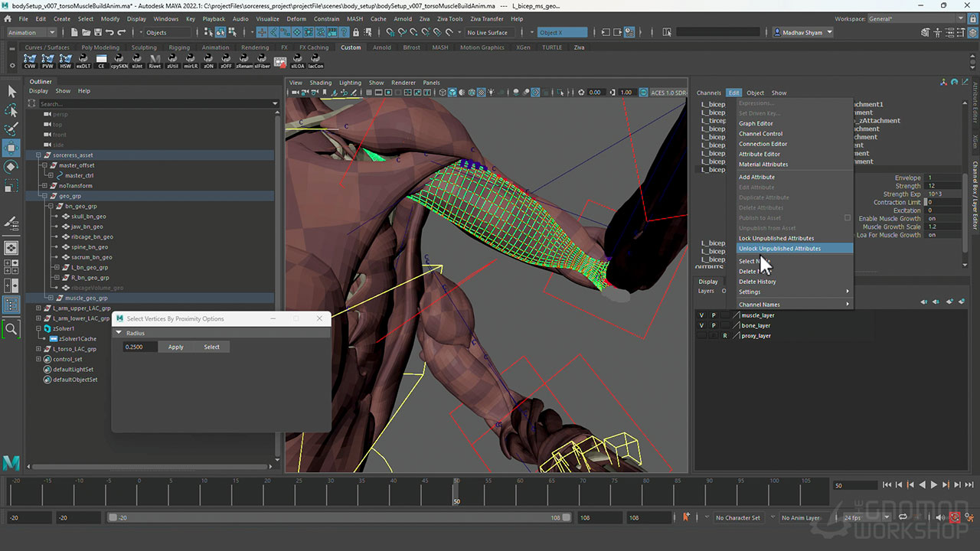Toggle the R display type of proxy_layer
Viewport: 980px width, 551px height.
[x=724, y=335]
